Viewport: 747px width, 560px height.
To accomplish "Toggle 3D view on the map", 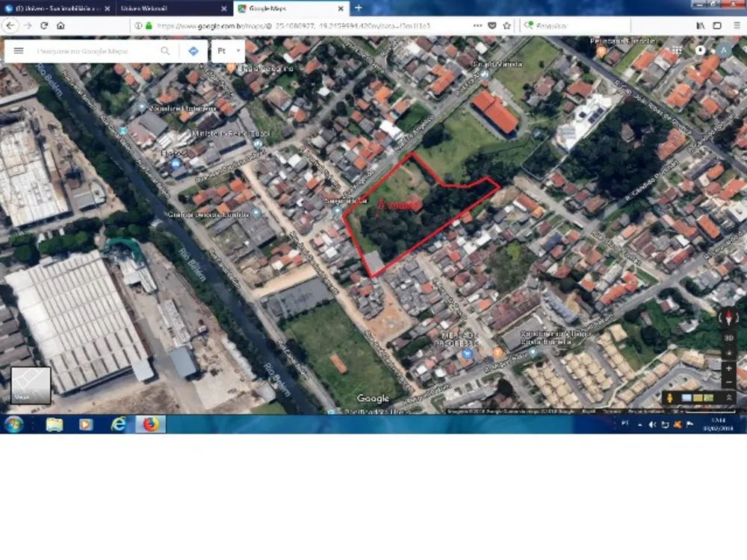I will click(x=728, y=337).
